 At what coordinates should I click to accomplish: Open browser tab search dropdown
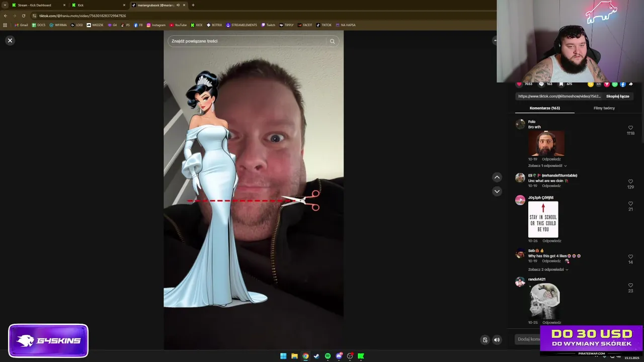tap(5, 5)
